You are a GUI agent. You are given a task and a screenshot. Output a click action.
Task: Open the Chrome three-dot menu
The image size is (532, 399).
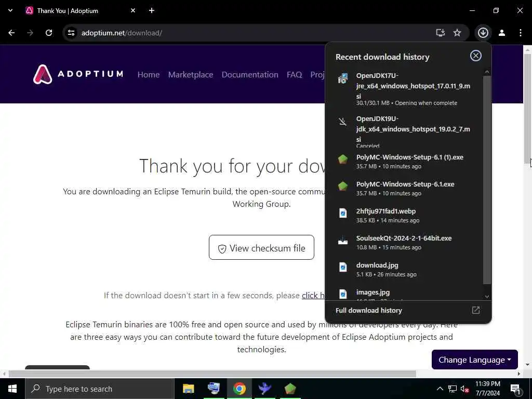coord(521,33)
